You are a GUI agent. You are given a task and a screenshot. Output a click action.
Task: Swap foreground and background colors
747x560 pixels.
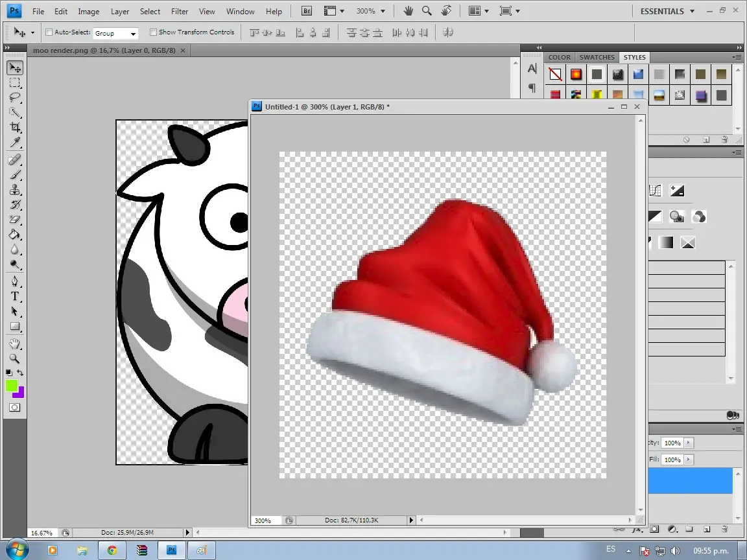tap(21, 373)
